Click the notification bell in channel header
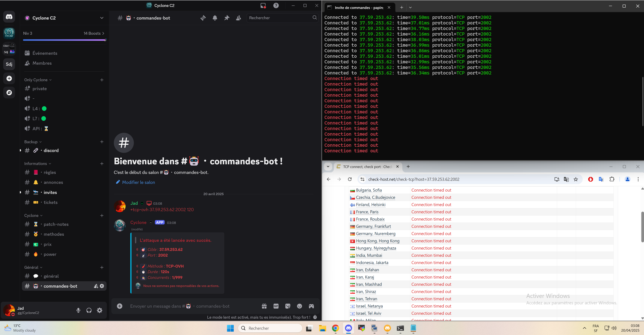Viewport: 644px width, 335px height. point(215,18)
